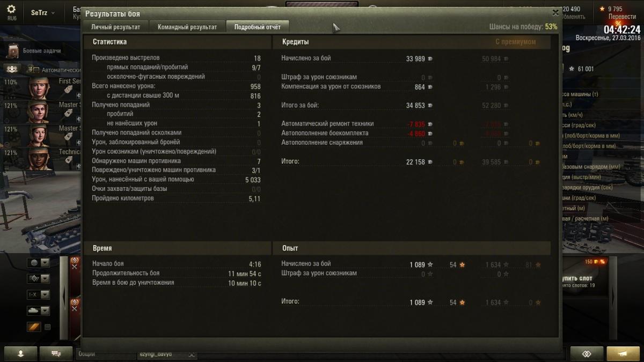644x362 pixels.
Task: Click the tank carousel scroll-left arrow
Action: [x=64, y=298]
